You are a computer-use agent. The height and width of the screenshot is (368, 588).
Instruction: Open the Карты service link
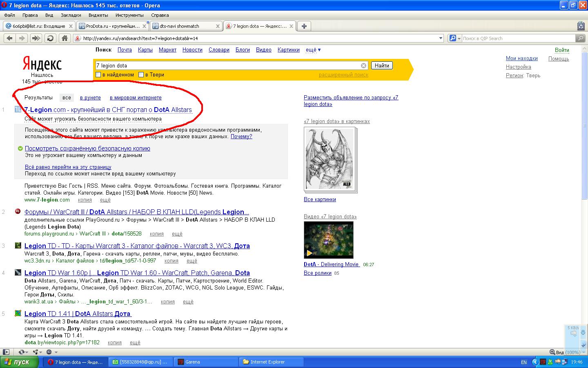(145, 50)
